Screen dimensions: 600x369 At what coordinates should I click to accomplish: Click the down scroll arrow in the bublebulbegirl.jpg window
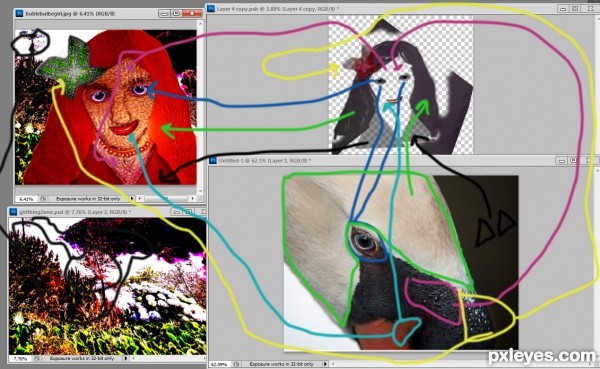click(x=200, y=191)
